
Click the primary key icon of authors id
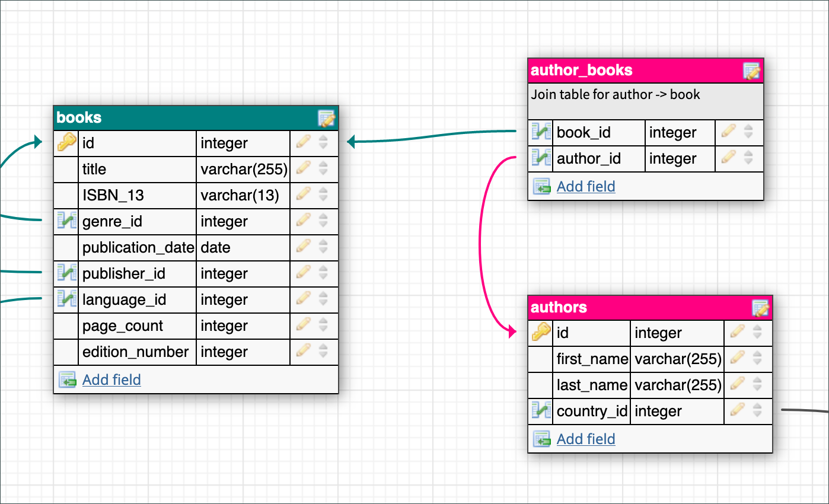[541, 333]
